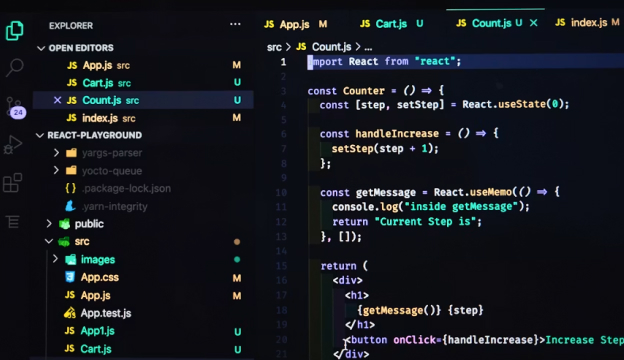The image size is (624, 360).
Task: Open Cart.js in src folder tree
Action: (x=96, y=349)
